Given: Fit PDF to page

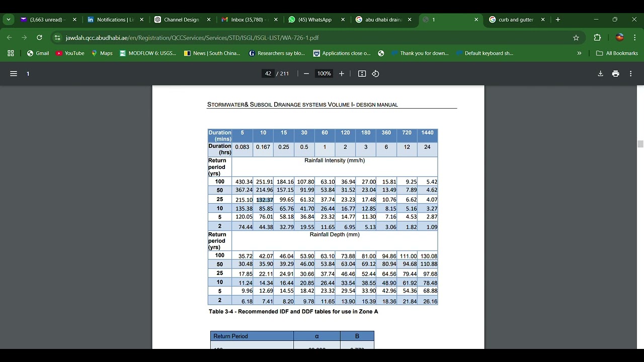Looking at the screenshot, I should [x=362, y=73].
